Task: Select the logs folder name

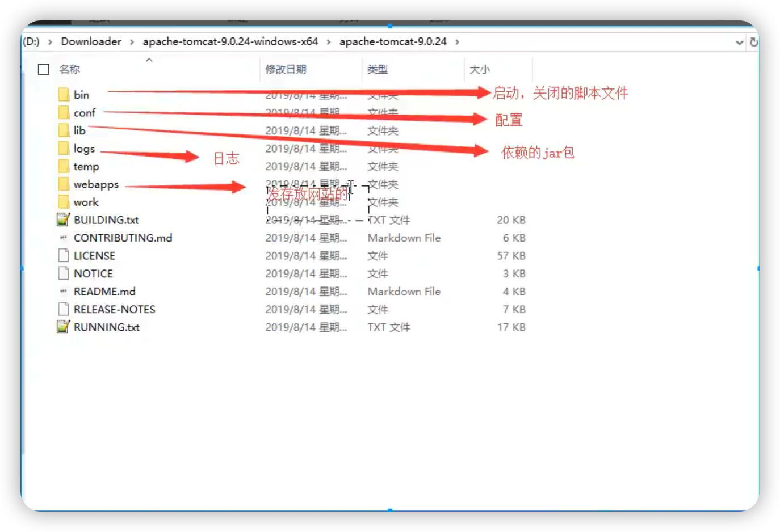Action: (x=84, y=149)
